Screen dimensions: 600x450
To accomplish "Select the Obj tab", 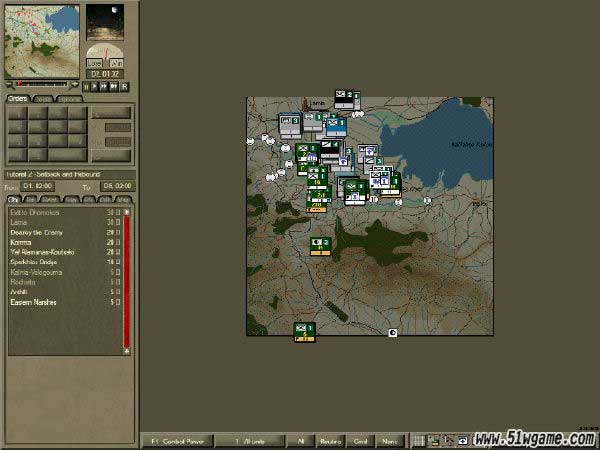I will pyautogui.click(x=15, y=199).
